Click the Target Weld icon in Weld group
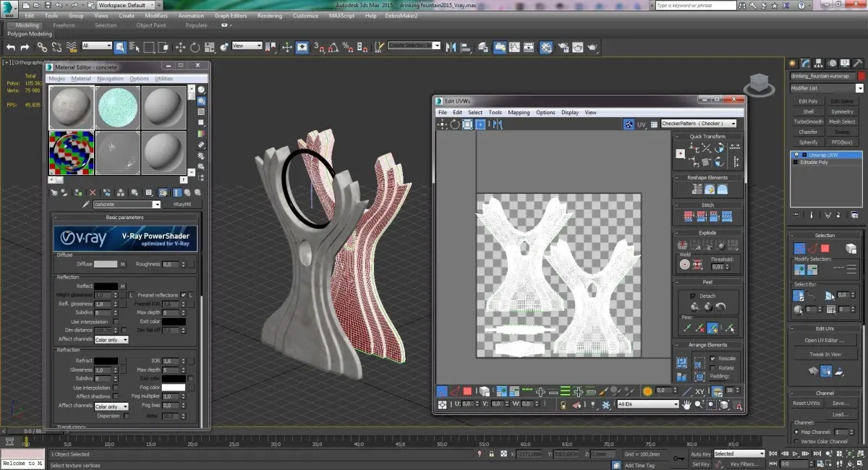The image size is (868, 470). point(685,265)
